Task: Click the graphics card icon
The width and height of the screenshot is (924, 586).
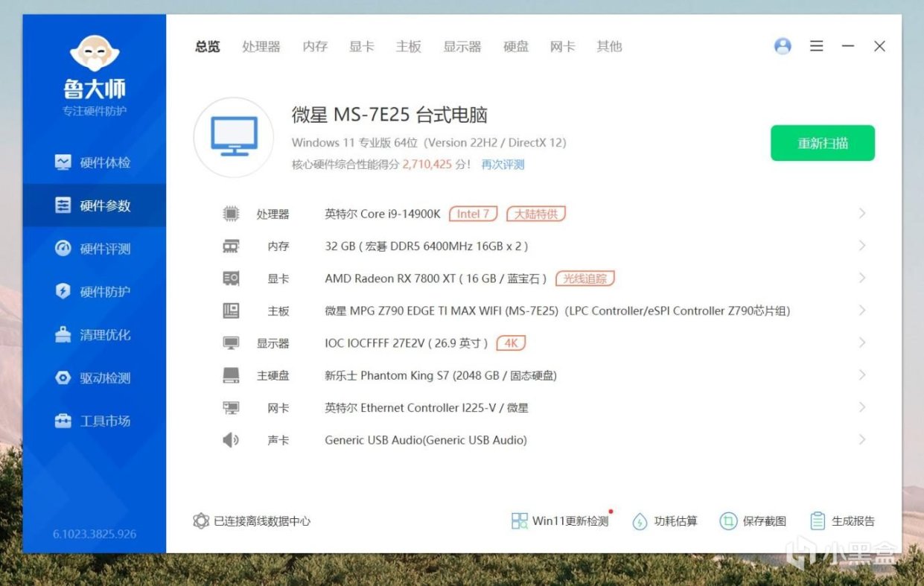Action: coord(232,278)
